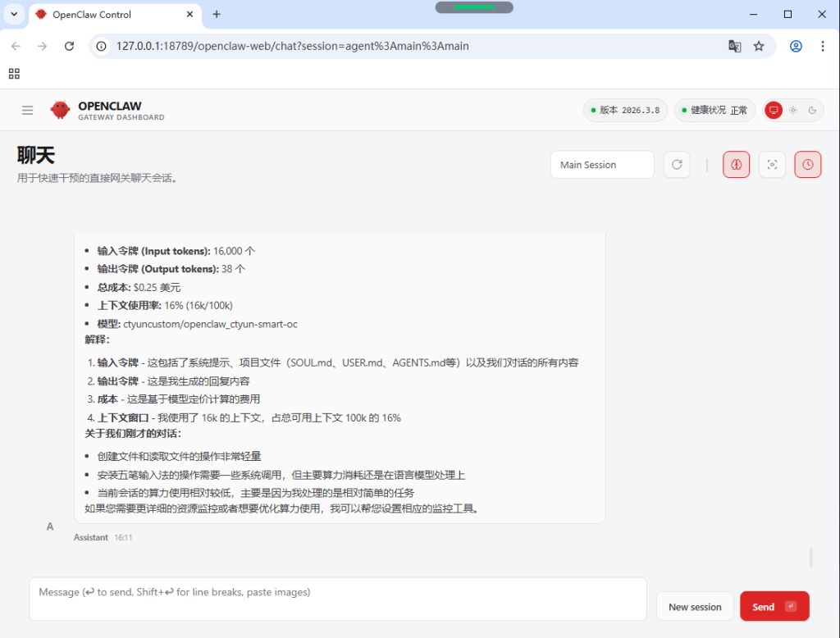The height and width of the screenshot is (638, 840).
Task: Open the hamburger sidebar menu
Action: pos(28,110)
